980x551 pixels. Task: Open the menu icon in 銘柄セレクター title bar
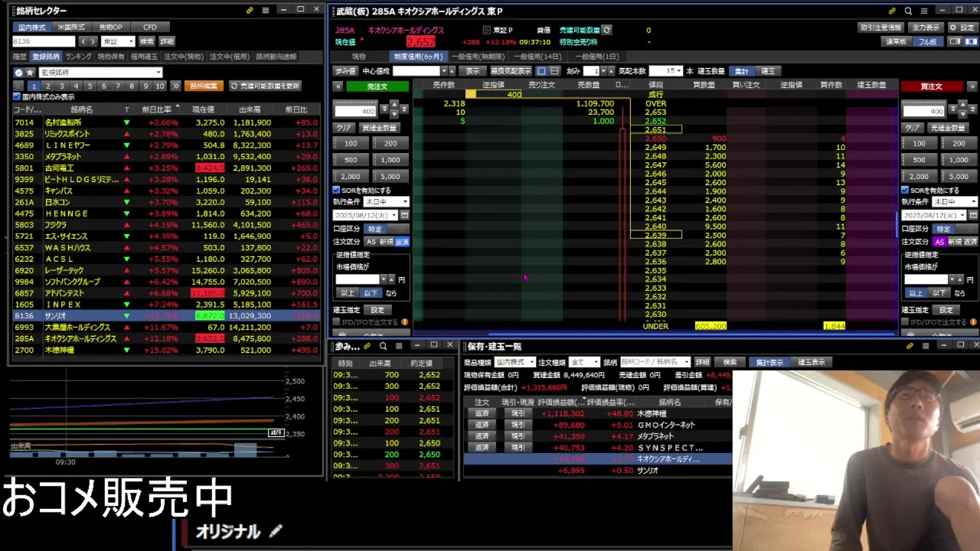point(266,10)
